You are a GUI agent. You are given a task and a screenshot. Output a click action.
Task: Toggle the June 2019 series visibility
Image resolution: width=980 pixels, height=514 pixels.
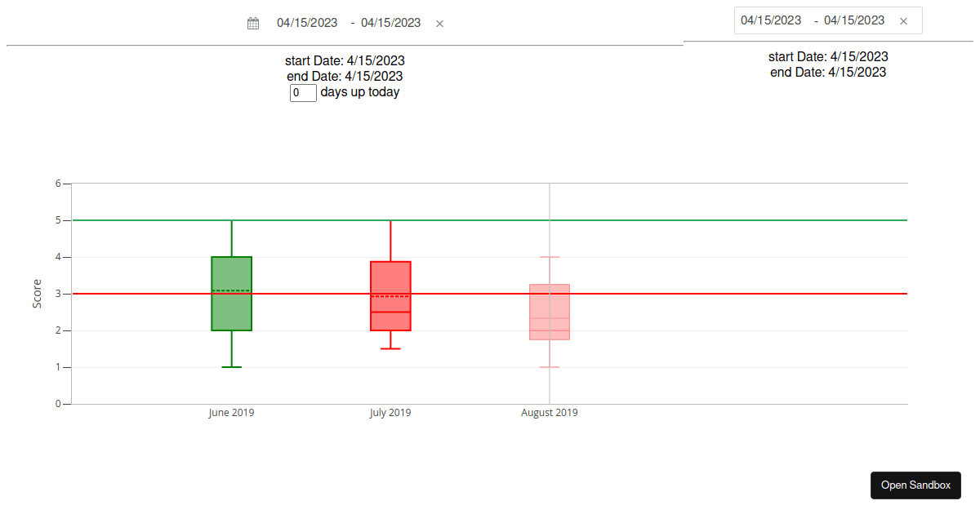231,413
